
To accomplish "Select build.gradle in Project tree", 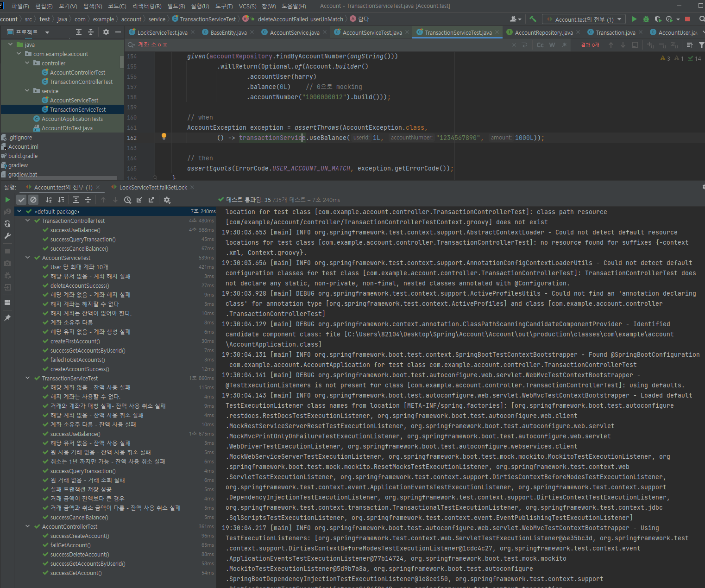I will tap(23, 156).
